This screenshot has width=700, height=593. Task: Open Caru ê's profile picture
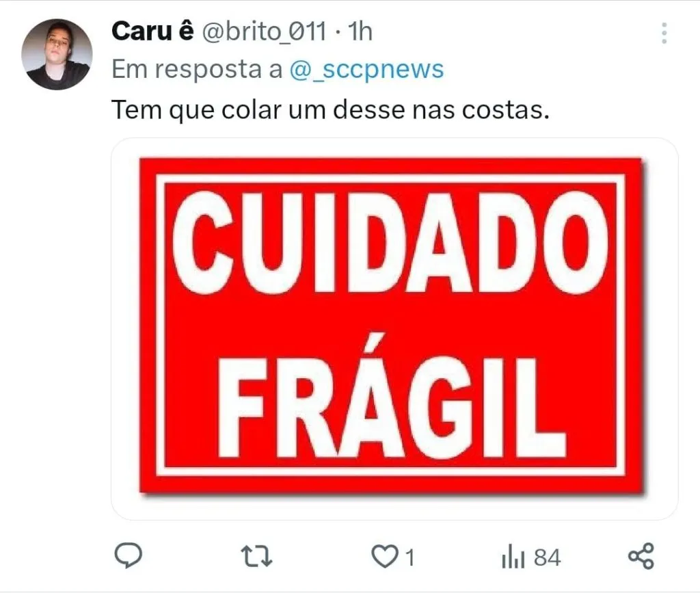point(57,54)
